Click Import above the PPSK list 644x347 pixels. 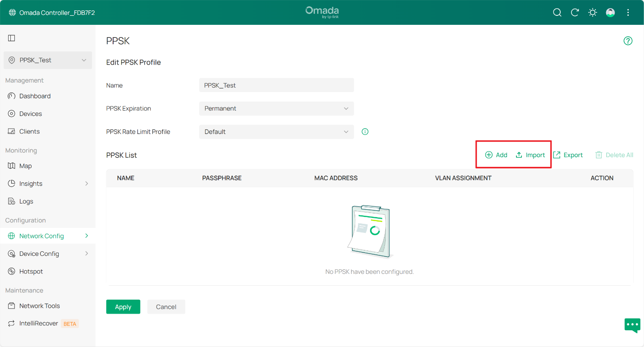point(530,155)
